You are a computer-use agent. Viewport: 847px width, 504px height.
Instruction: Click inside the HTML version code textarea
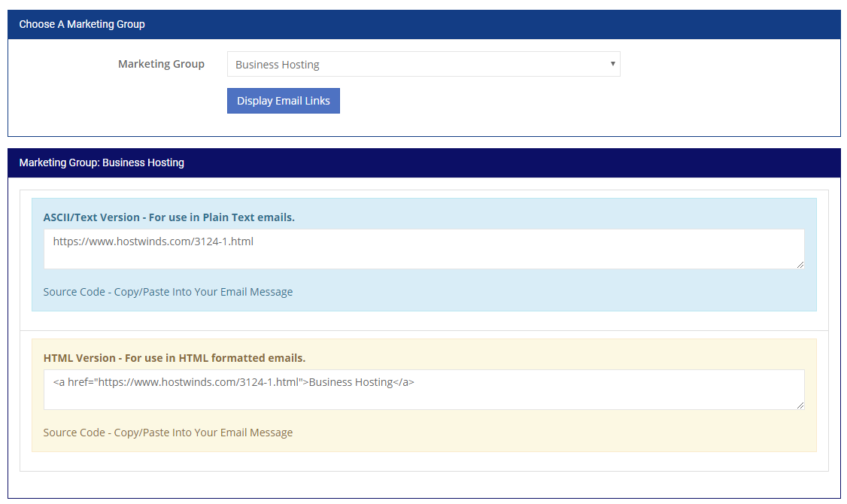click(424, 390)
